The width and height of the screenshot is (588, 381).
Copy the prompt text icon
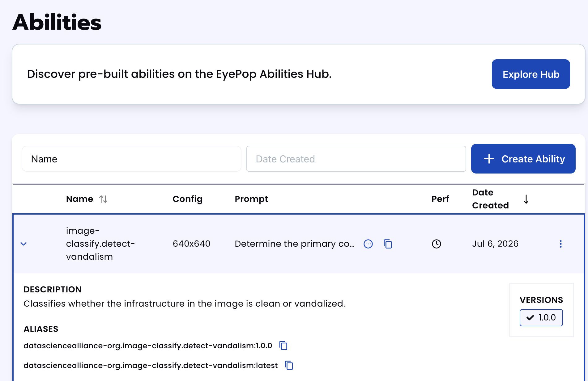tap(388, 244)
